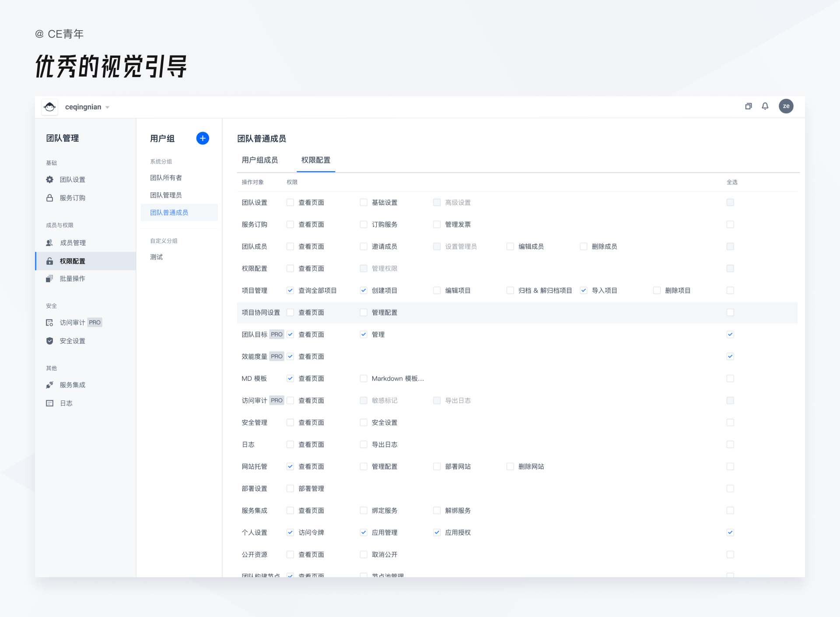Click the gear icon for 团队设置
This screenshot has height=617, width=840.
(x=50, y=179)
